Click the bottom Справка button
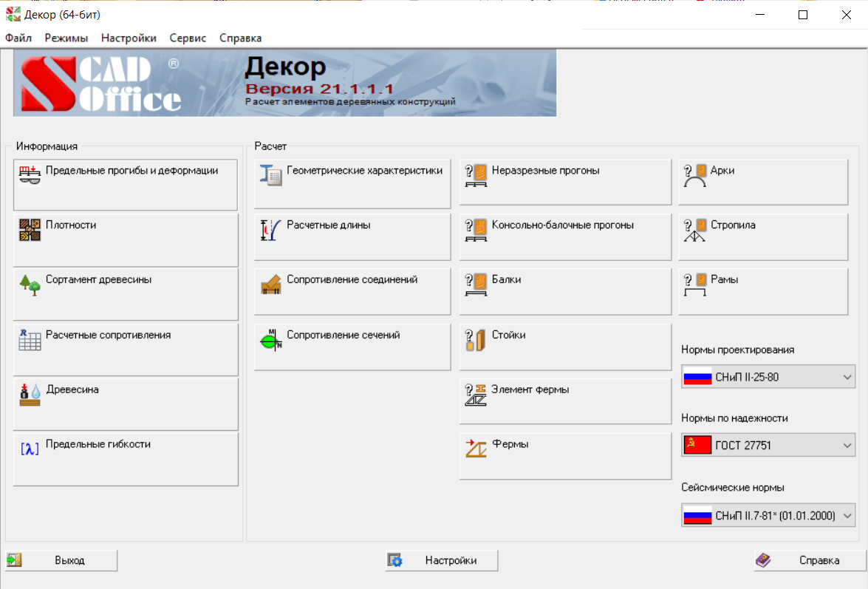 tap(810, 560)
